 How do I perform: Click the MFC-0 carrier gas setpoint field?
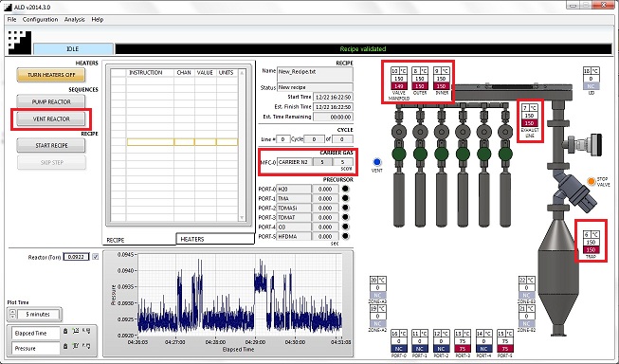tap(322, 162)
